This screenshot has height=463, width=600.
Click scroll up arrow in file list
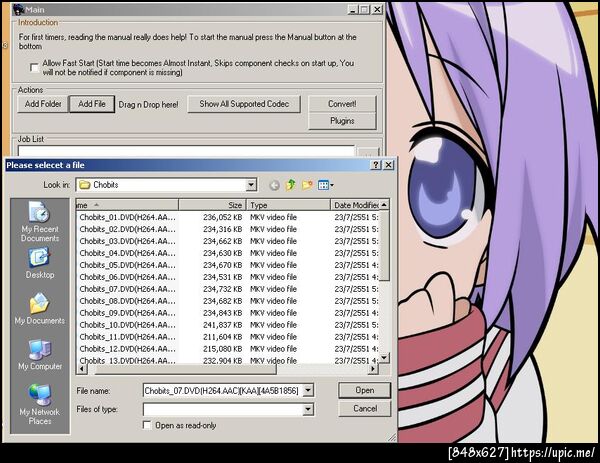(384, 205)
